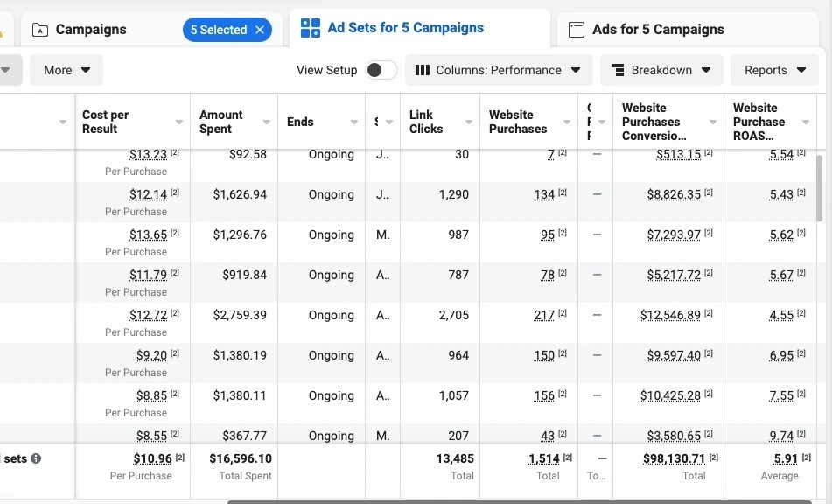Open the Breakdown dropdown

pyautogui.click(x=662, y=69)
